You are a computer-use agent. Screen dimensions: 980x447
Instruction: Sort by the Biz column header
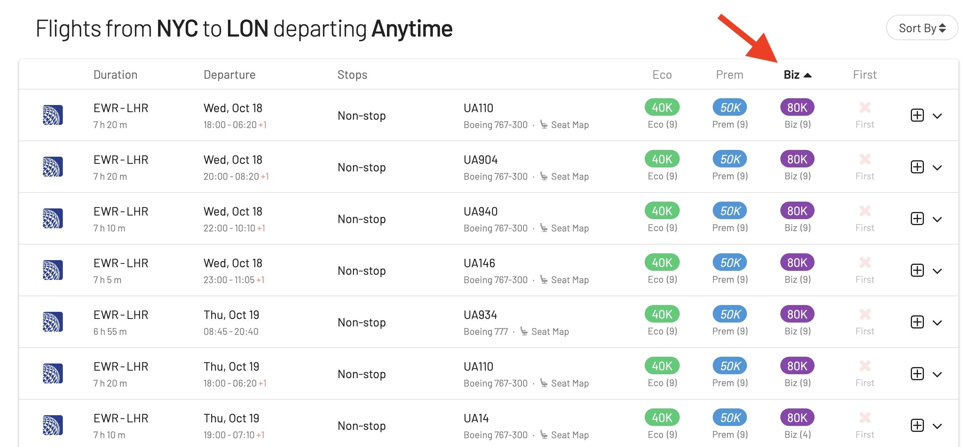pos(797,75)
